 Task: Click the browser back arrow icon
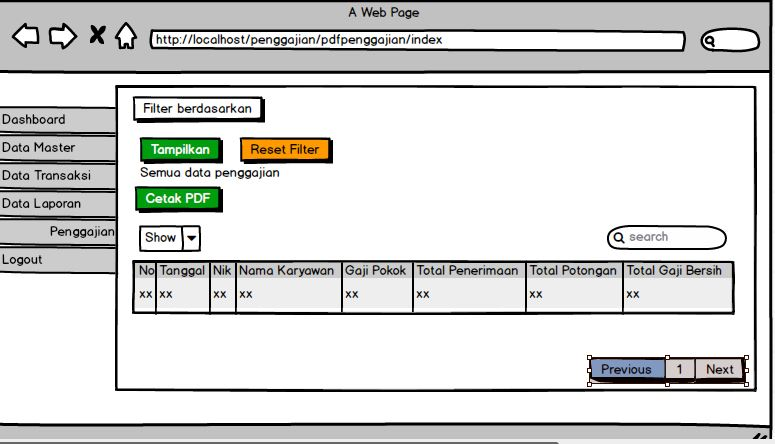tap(26, 36)
